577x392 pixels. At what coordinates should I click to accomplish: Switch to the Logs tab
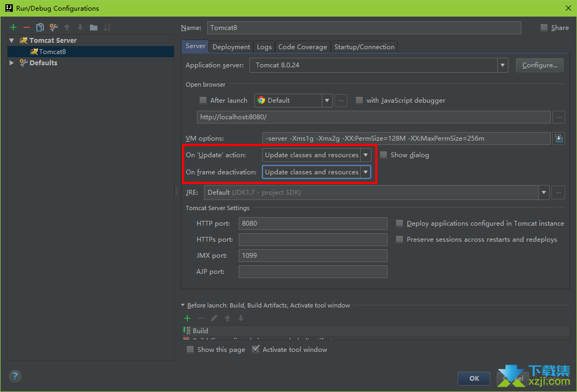(264, 47)
